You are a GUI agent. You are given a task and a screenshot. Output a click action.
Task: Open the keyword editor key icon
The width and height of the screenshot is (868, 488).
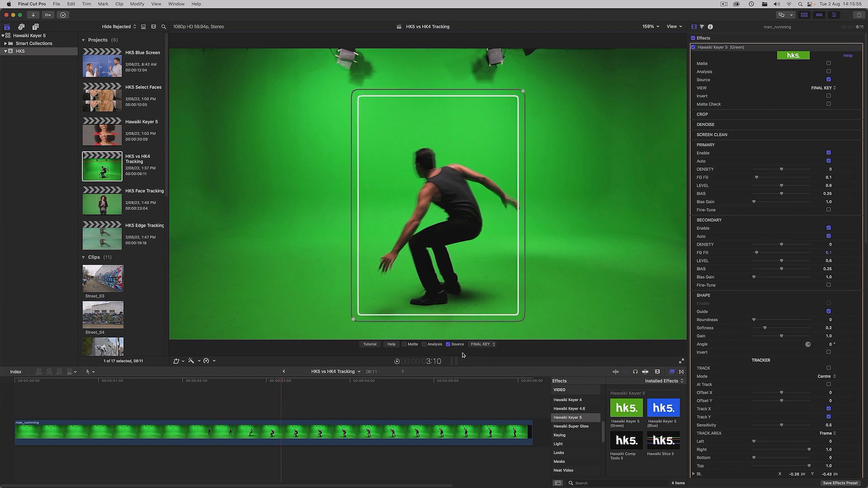[x=48, y=15]
